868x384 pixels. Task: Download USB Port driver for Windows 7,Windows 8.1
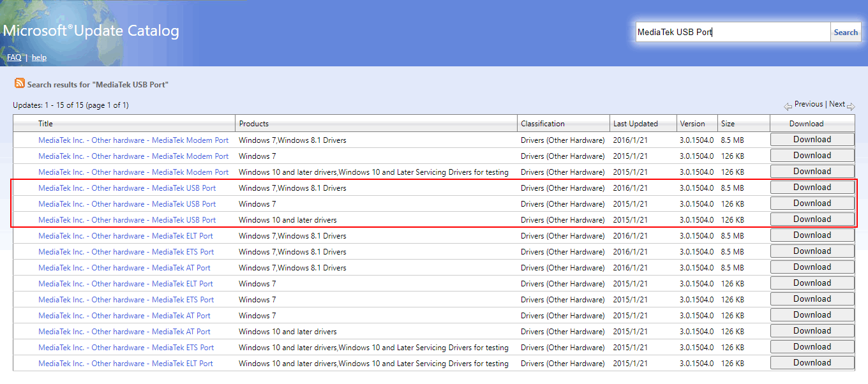(x=812, y=188)
